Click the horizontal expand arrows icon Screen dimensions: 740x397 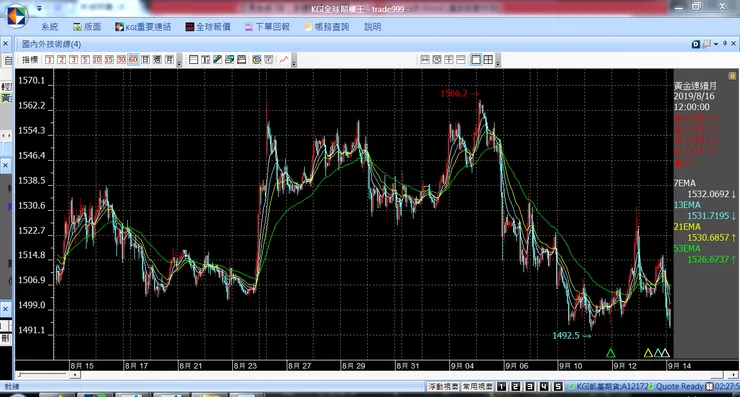[424, 59]
